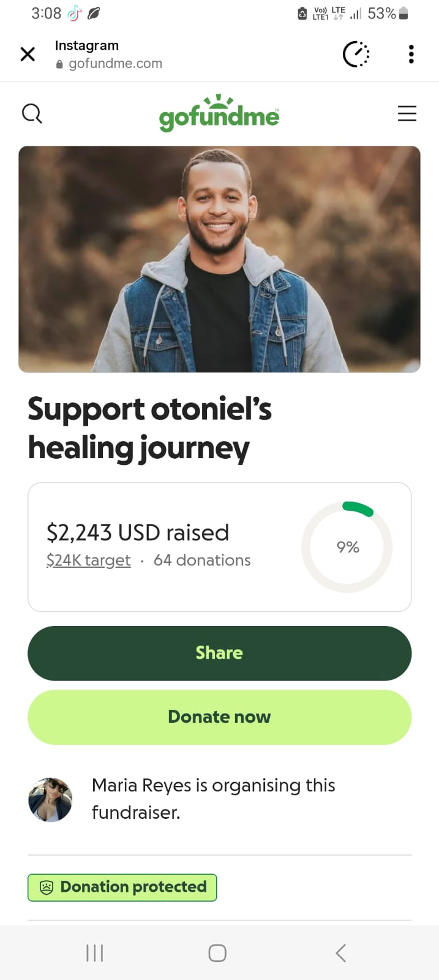The image size is (439, 980).
Task: Tap the Donation protected badge
Action: pos(122,887)
